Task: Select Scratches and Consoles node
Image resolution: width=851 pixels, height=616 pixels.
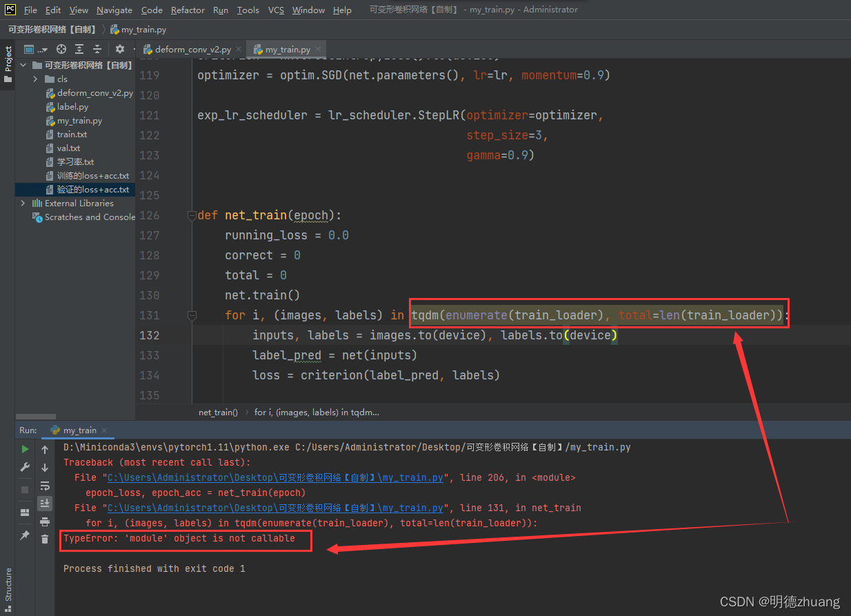Action: coord(84,217)
